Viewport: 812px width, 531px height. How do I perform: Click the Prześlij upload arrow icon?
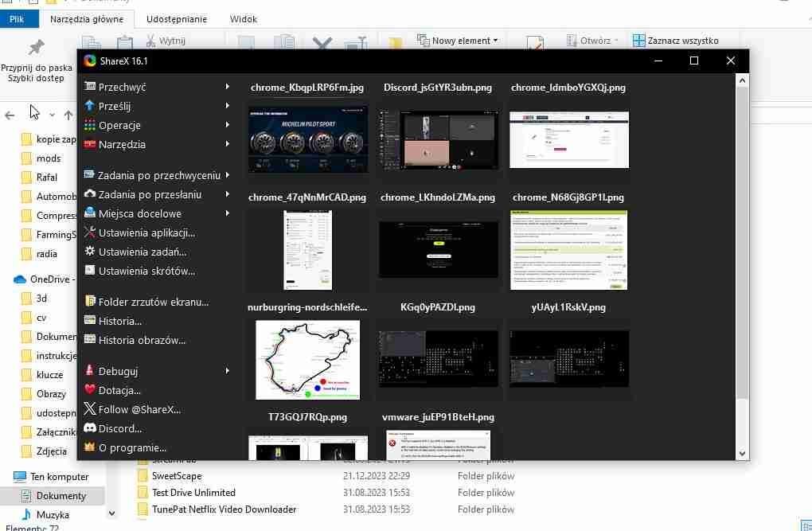pyautogui.click(x=90, y=106)
